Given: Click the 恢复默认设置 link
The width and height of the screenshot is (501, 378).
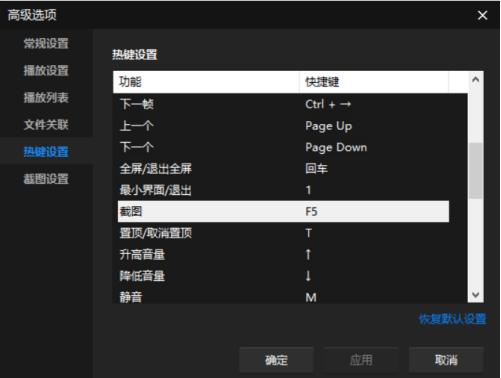Looking at the screenshot, I should pyautogui.click(x=452, y=319).
